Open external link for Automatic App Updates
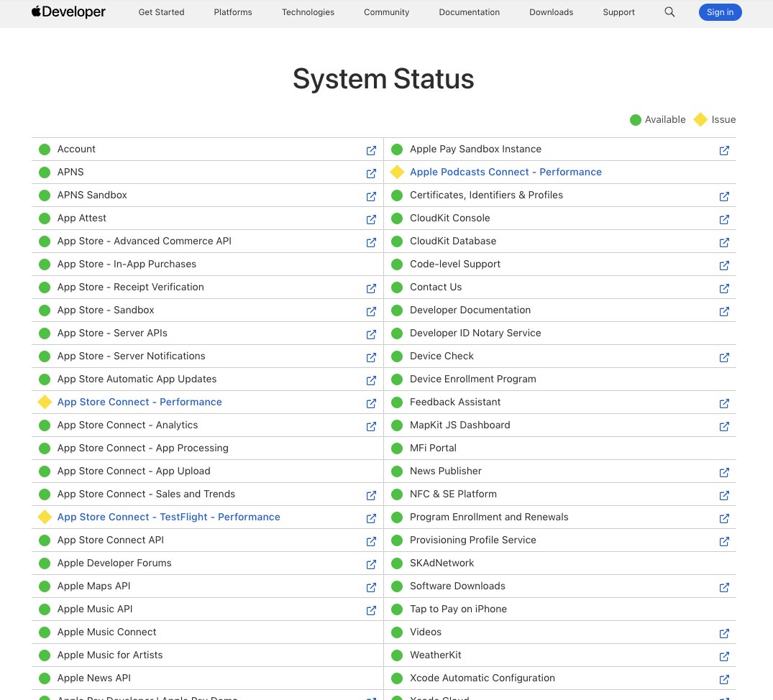773x700 pixels. coord(371,380)
